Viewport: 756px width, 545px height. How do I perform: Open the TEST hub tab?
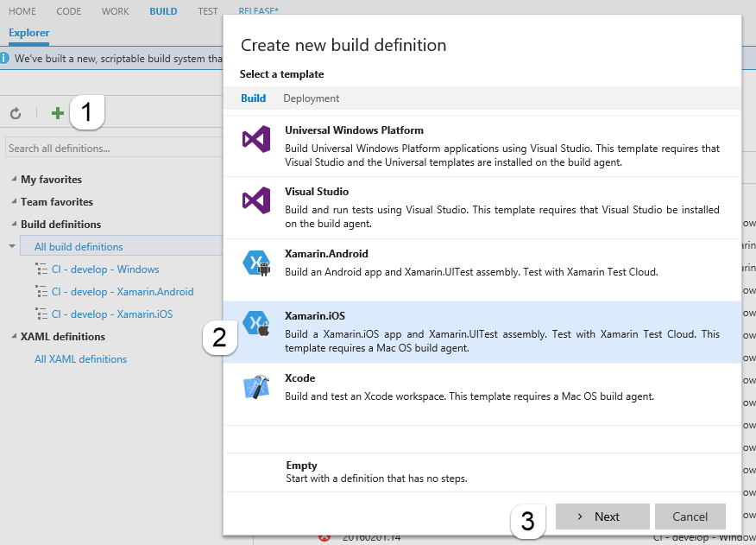pos(208,11)
